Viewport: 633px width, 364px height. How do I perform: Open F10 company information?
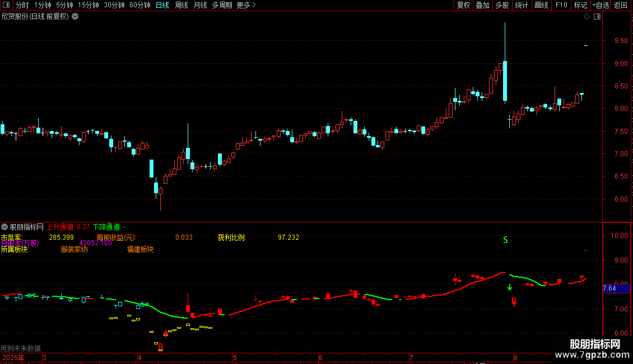tap(561, 5)
